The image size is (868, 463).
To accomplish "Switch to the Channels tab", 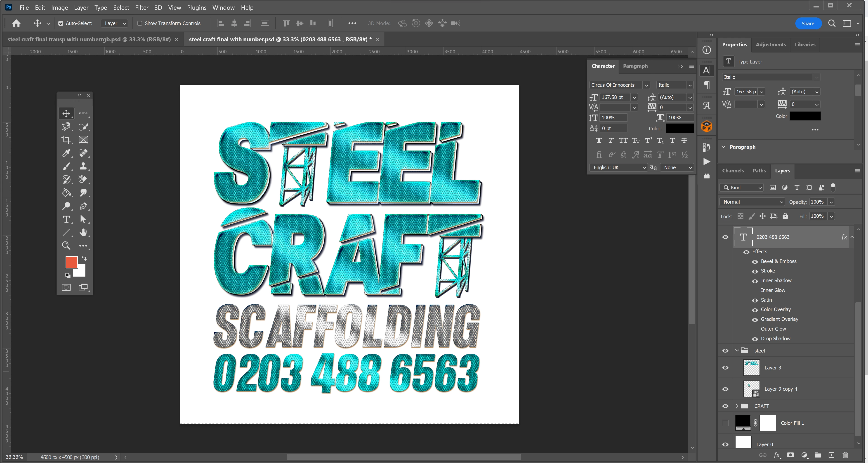I will [733, 171].
